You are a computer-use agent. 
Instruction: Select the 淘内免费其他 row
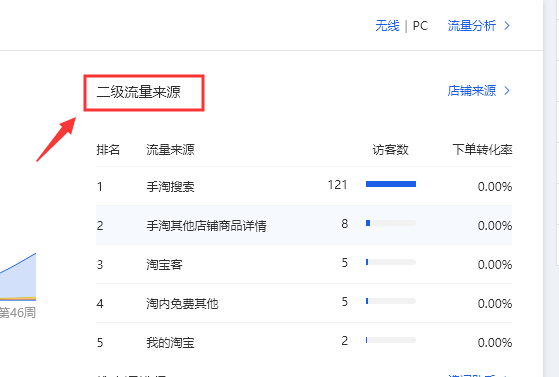(x=304, y=303)
